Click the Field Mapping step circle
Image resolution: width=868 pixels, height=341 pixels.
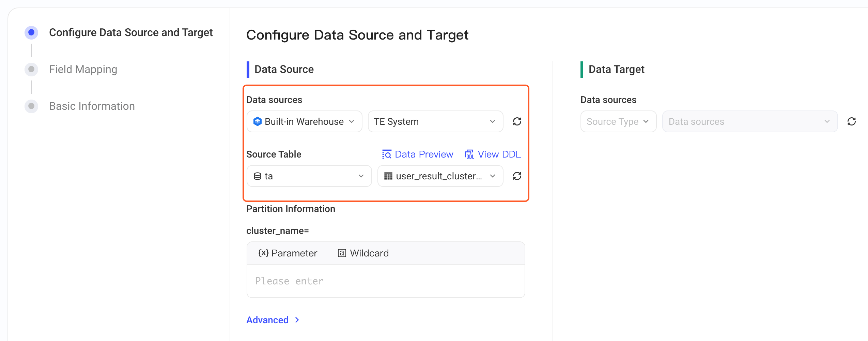coord(31,69)
